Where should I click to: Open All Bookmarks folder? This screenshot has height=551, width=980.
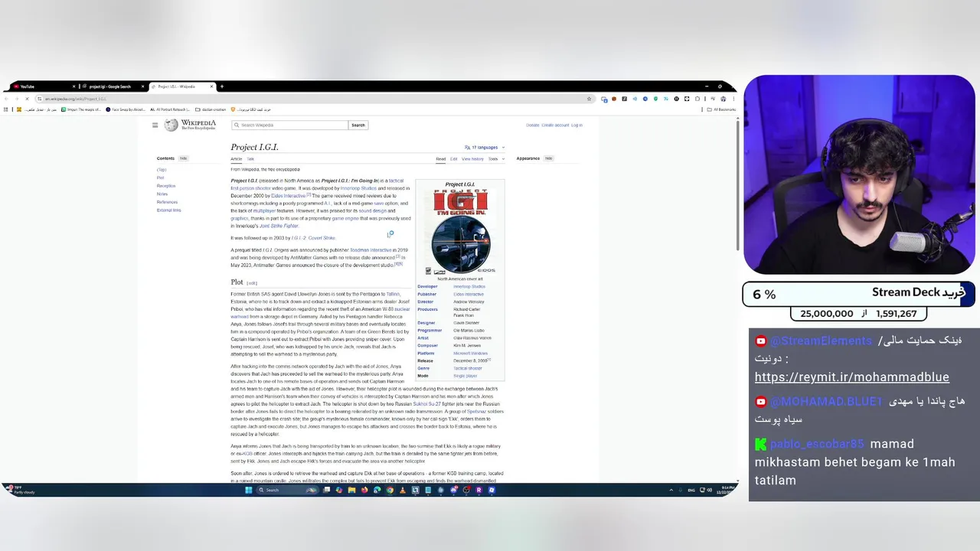720,109
